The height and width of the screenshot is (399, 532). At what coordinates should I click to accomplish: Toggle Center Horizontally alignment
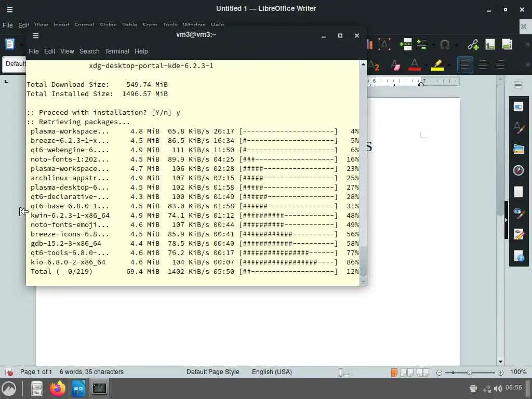[x=483, y=64]
